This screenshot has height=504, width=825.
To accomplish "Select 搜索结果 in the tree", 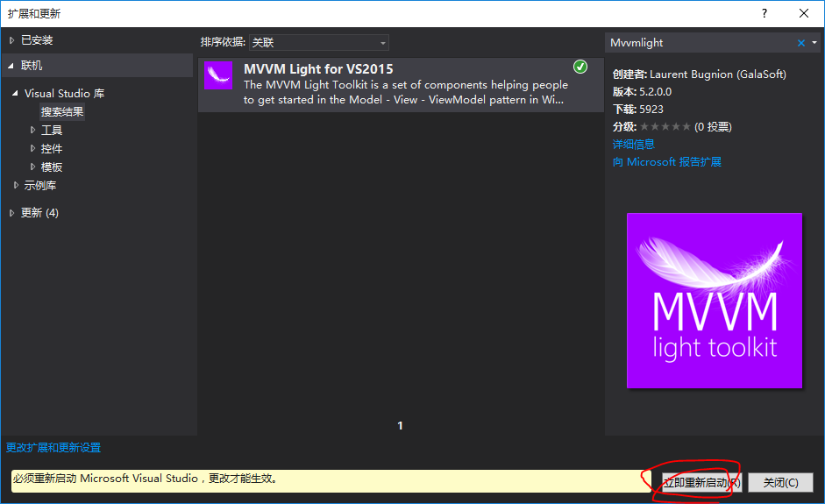I will (62, 111).
